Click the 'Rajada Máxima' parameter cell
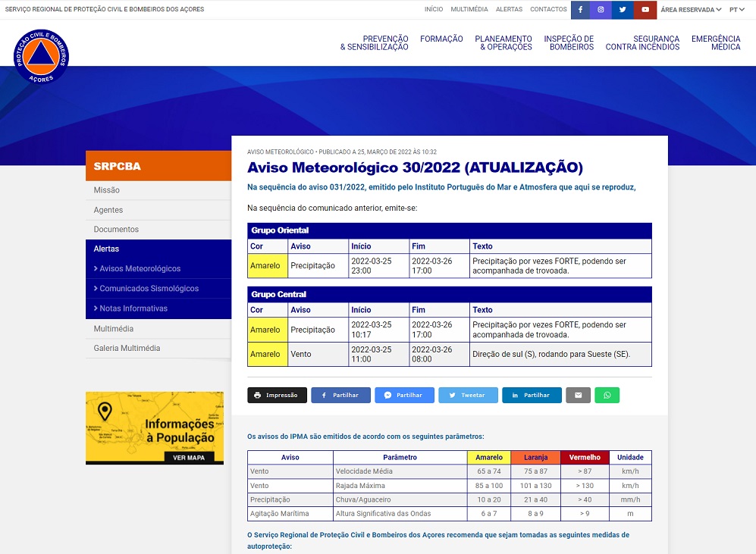The height and width of the screenshot is (554, 756). pos(400,486)
